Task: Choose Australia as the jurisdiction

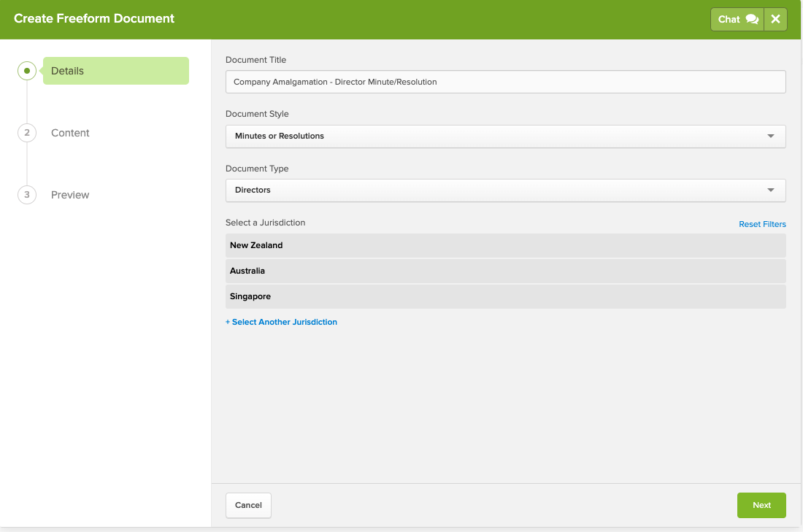Action: (x=505, y=271)
